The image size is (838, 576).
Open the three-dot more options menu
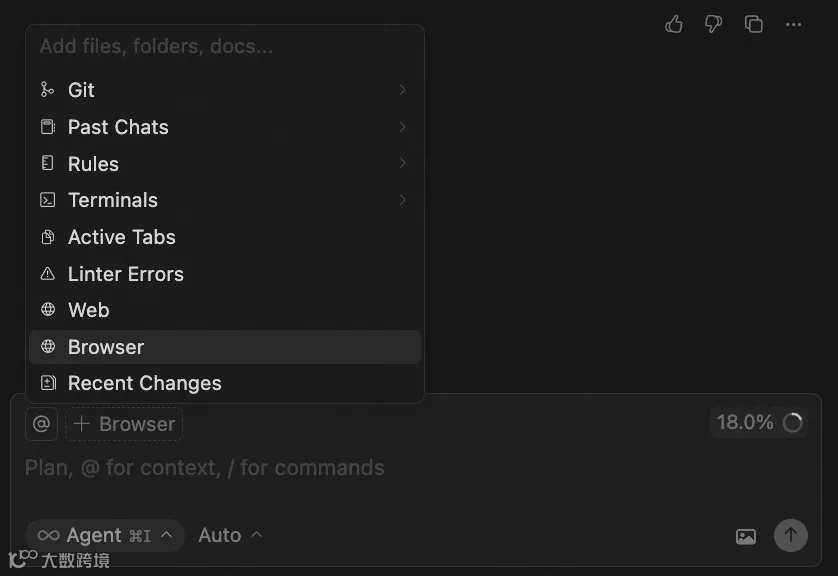(x=794, y=24)
